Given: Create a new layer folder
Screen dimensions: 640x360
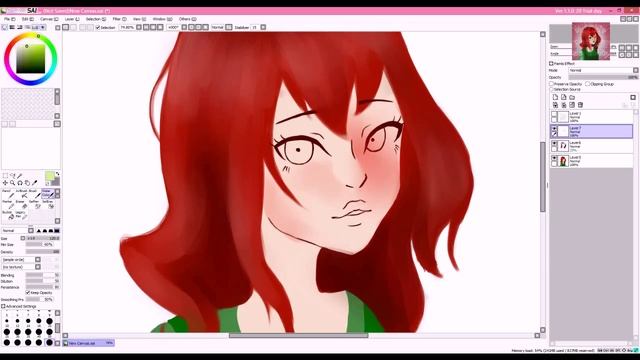Looking at the screenshot, I should coord(572,97).
